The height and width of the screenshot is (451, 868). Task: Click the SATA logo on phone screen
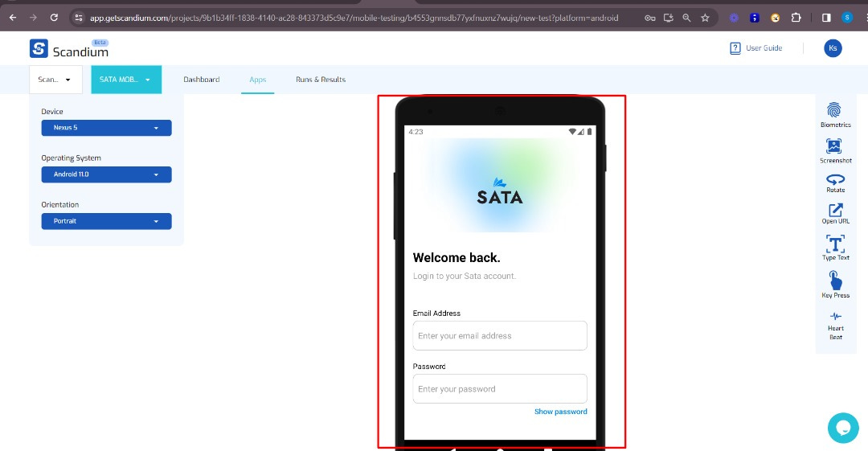click(x=500, y=191)
